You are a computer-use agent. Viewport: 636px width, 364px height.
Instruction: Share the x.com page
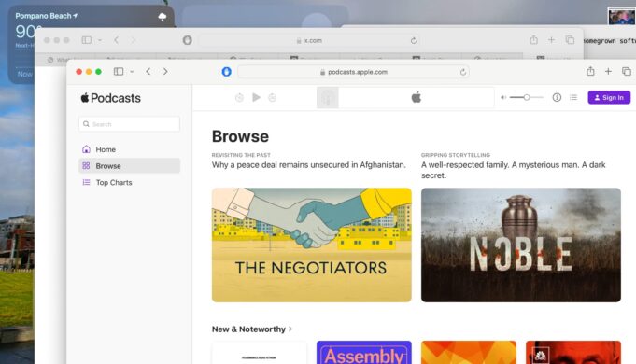(x=534, y=40)
